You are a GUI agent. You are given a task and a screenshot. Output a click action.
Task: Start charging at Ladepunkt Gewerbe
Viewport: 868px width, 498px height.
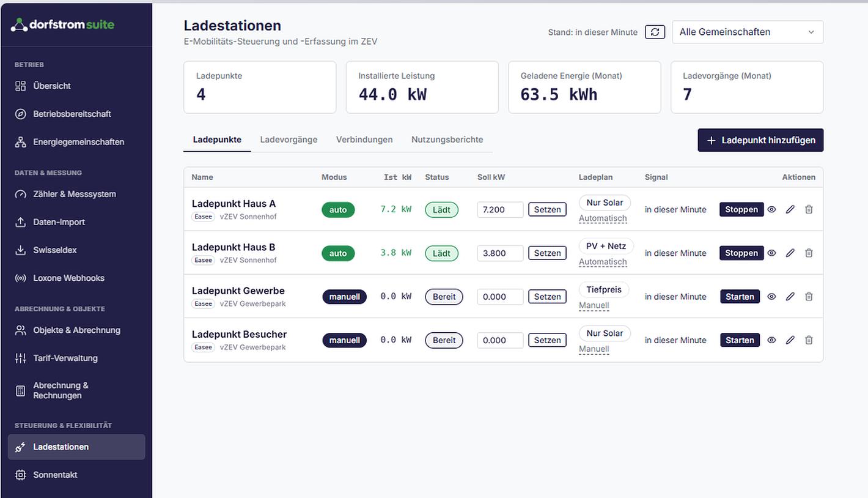click(x=740, y=297)
